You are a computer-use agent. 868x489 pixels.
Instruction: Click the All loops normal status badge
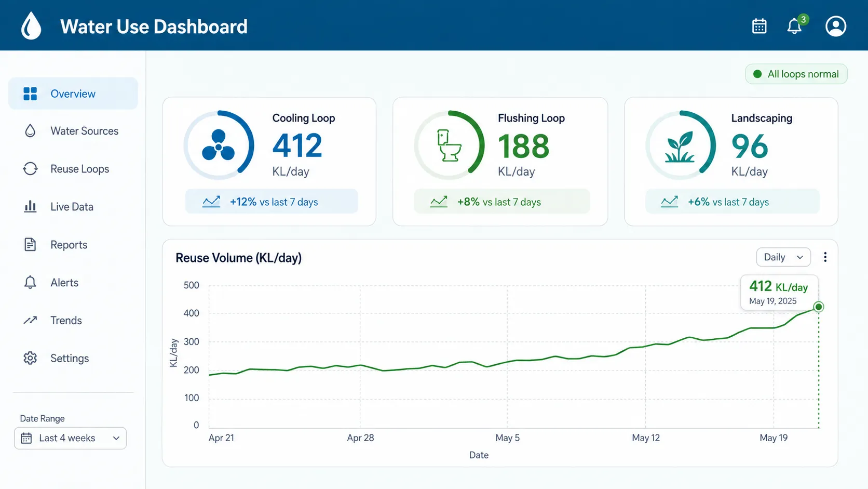point(796,74)
